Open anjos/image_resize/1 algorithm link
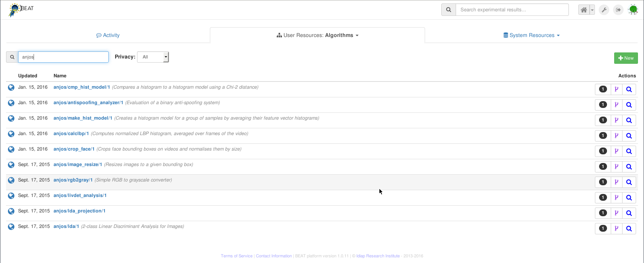This screenshot has height=263, width=644. (78, 165)
